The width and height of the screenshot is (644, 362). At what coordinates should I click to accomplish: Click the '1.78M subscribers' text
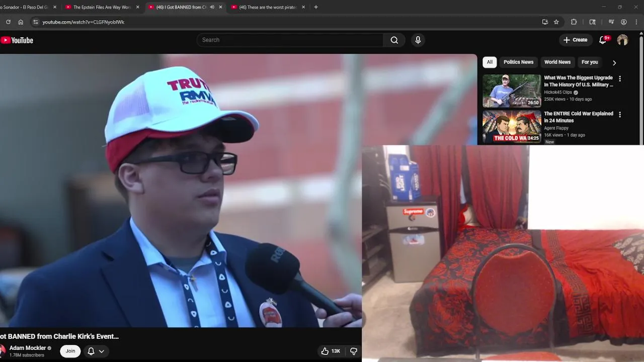[27, 355]
